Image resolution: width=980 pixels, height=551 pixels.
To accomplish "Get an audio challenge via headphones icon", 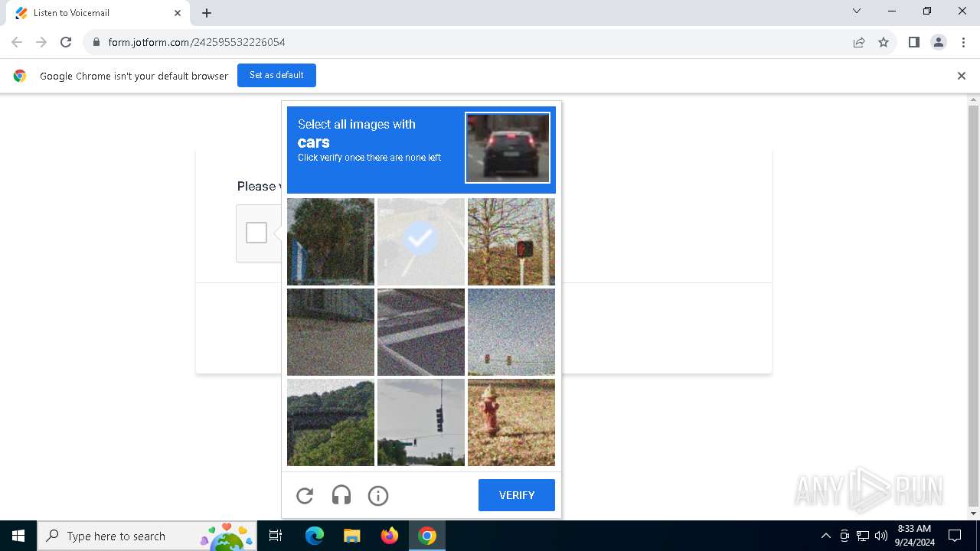I will pos(341,496).
